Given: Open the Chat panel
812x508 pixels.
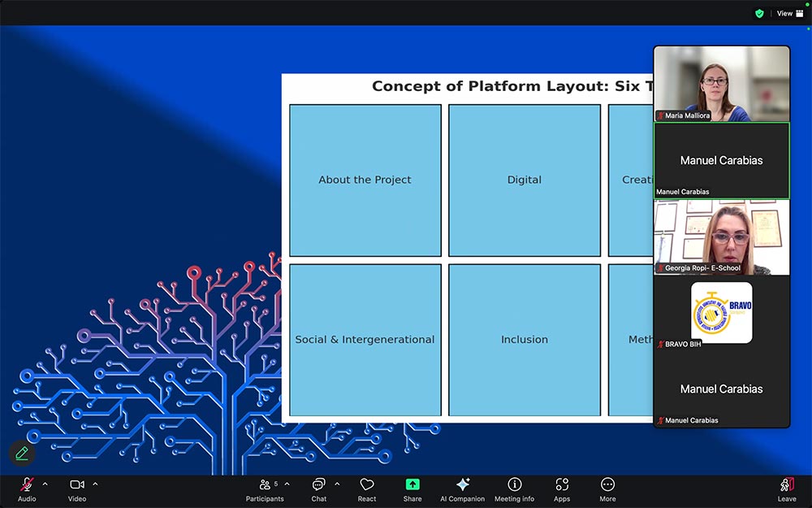Looking at the screenshot, I should click(319, 488).
